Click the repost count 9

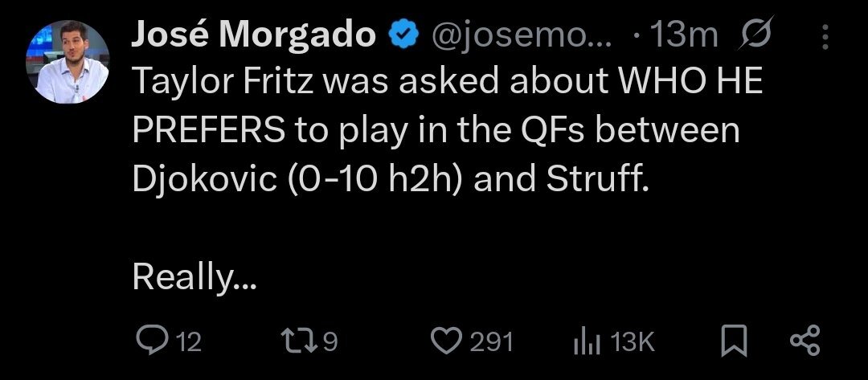330,341
